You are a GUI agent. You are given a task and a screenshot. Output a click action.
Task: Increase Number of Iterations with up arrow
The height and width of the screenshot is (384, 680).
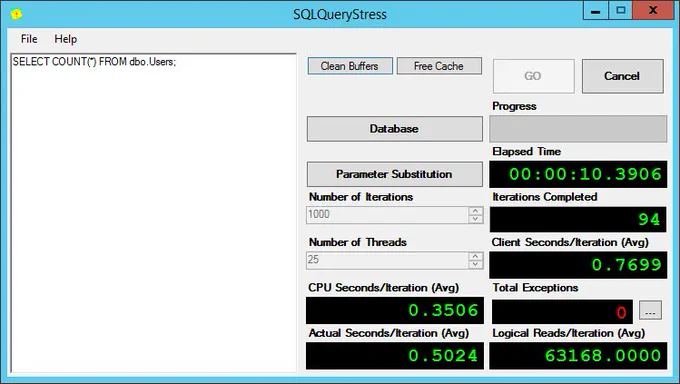tap(475, 210)
